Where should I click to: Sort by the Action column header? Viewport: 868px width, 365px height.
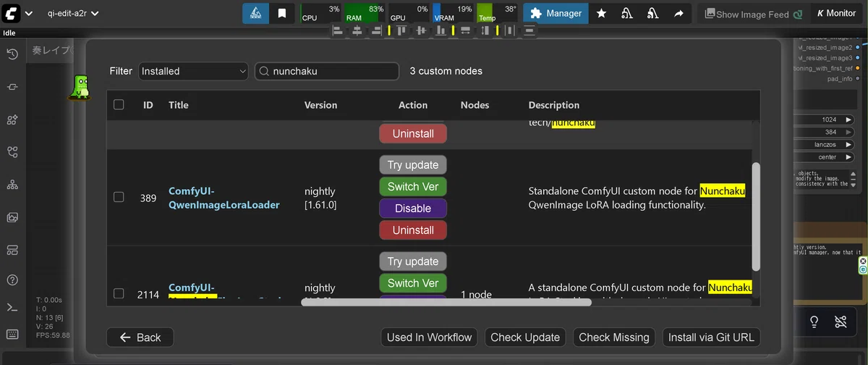413,105
